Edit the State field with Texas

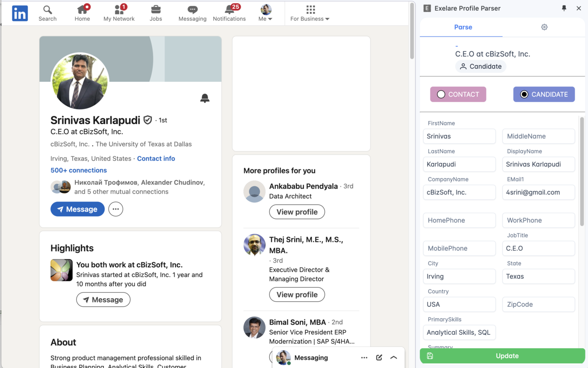538,276
